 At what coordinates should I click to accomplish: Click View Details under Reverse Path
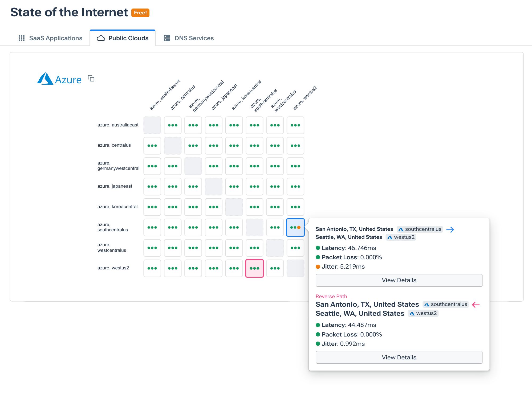(x=399, y=357)
